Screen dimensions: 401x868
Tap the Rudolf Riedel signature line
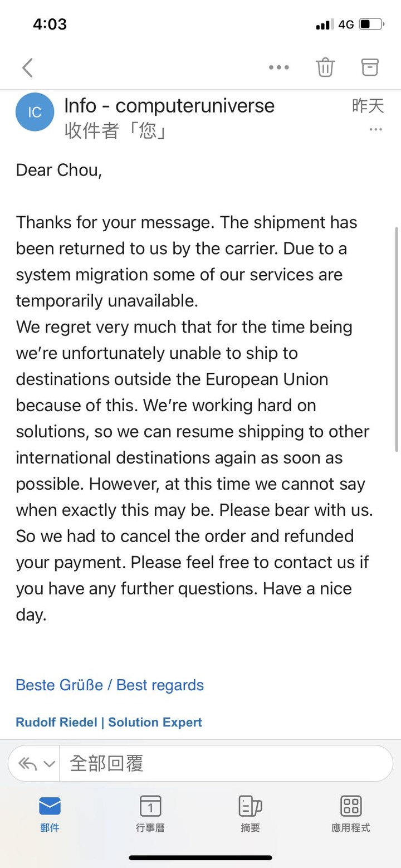point(109,722)
